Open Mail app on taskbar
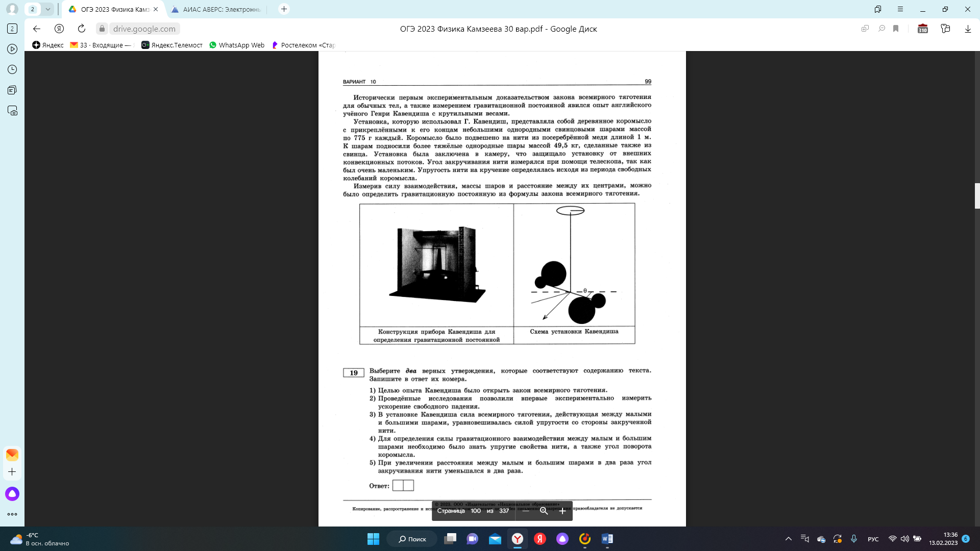 click(495, 539)
